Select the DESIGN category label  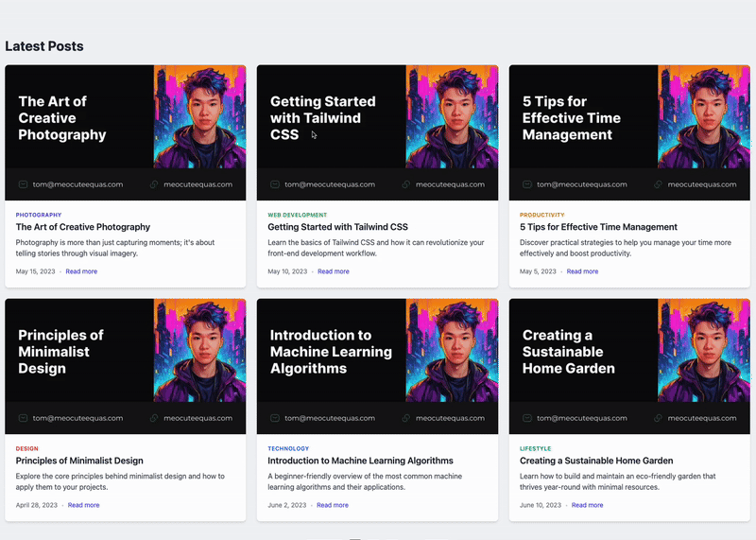click(x=27, y=448)
